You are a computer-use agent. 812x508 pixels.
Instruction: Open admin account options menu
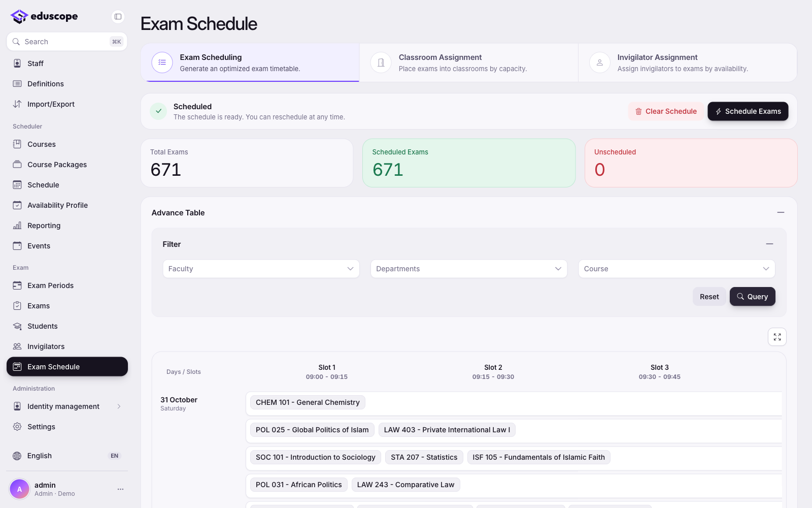pyautogui.click(x=120, y=489)
